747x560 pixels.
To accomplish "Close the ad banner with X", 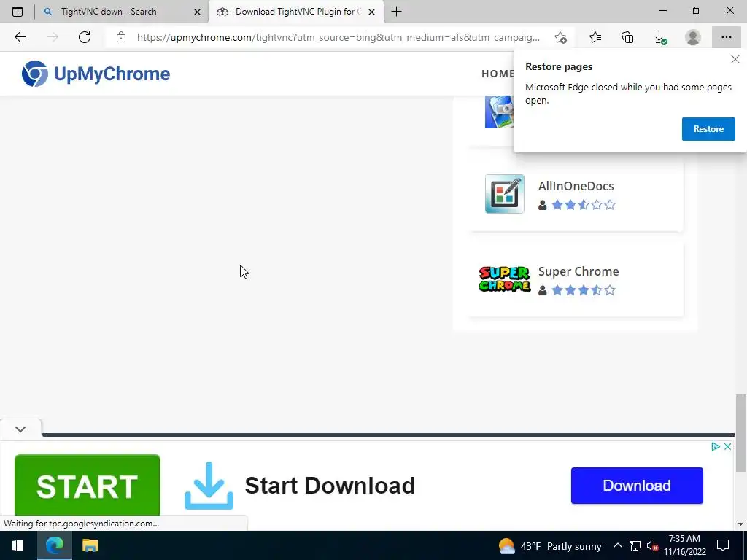I will (727, 447).
